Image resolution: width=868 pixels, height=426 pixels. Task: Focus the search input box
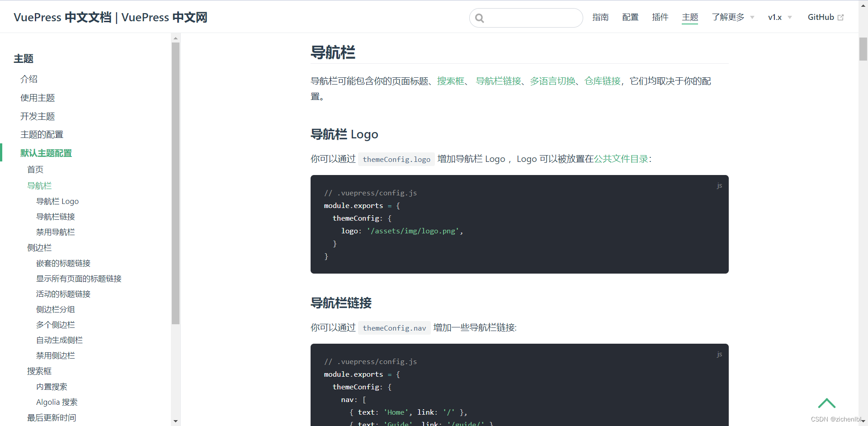click(526, 18)
